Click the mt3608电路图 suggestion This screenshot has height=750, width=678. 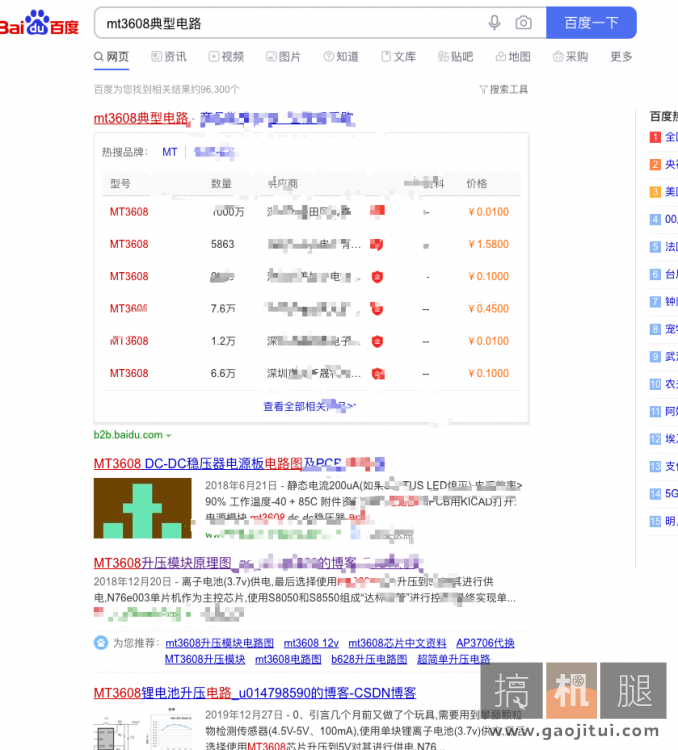[x=288, y=659]
